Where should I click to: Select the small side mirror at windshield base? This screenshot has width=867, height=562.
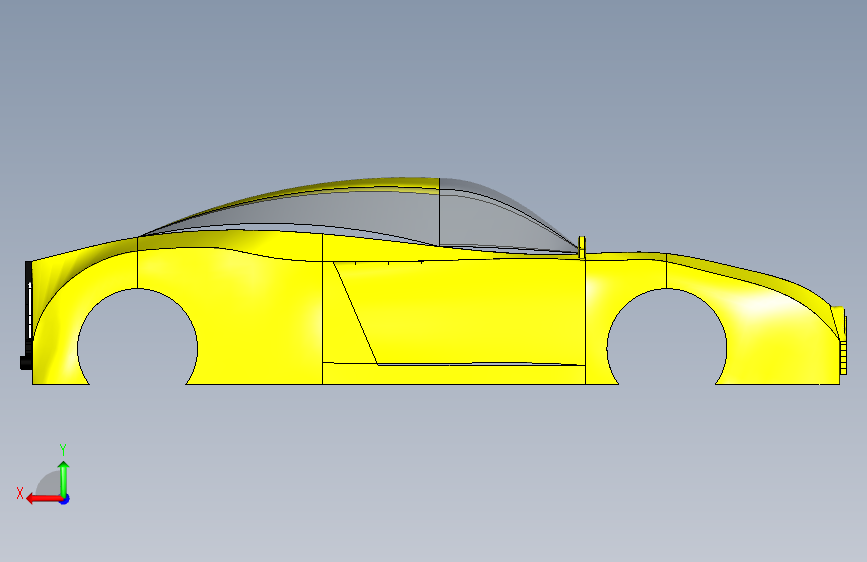tap(582, 247)
